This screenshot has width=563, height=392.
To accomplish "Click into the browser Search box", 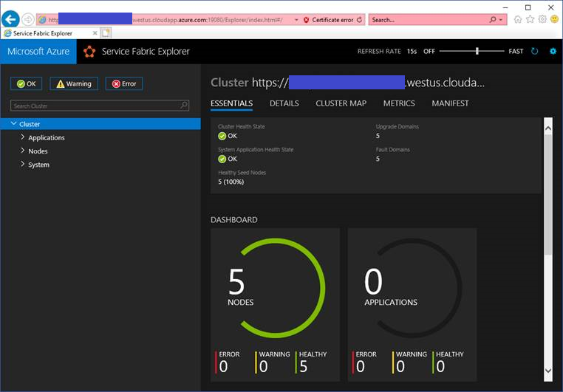I will point(429,20).
